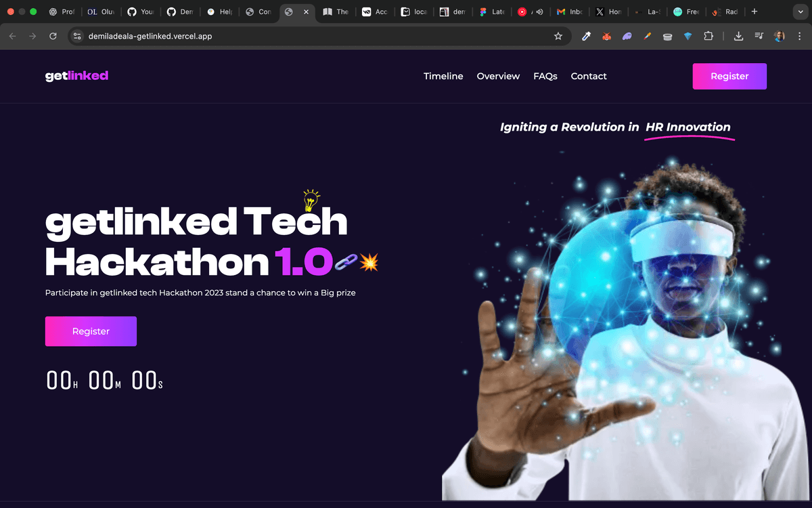Screen dimensions: 812x508
Task: Expand the tab search chevron
Action: point(800,12)
